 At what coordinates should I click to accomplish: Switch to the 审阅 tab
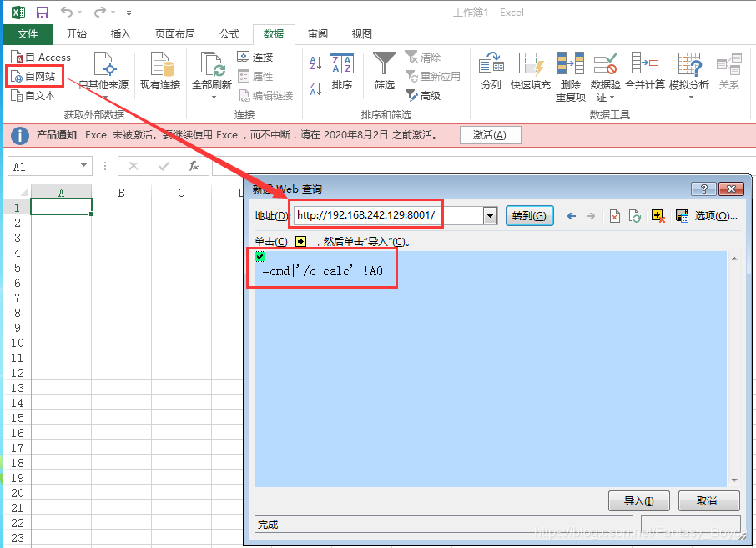[x=318, y=33]
